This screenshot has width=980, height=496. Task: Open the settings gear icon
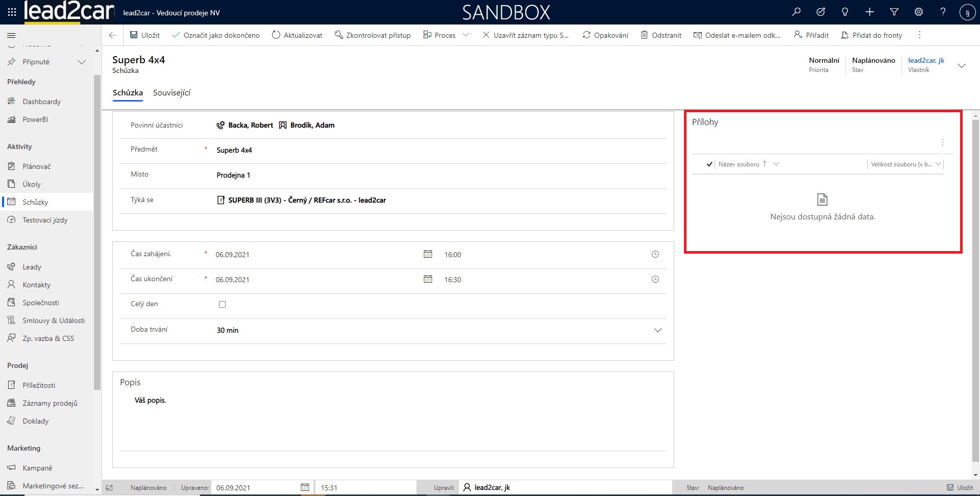click(x=919, y=12)
